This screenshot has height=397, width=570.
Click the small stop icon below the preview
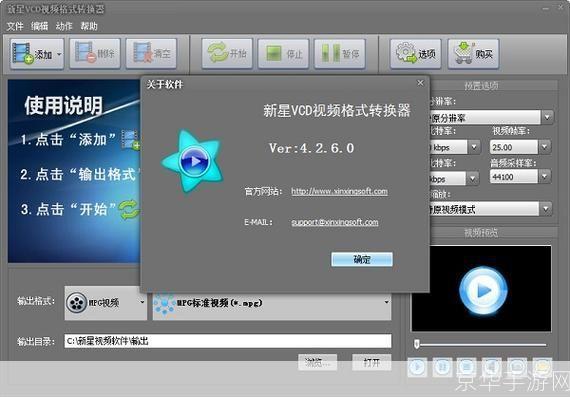pos(467,367)
